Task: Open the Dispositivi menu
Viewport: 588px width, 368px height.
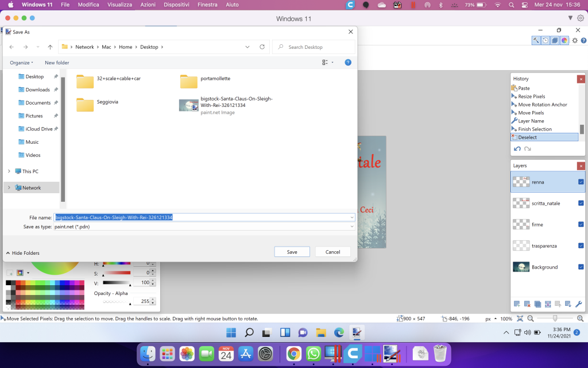Action: pos(177,5)
